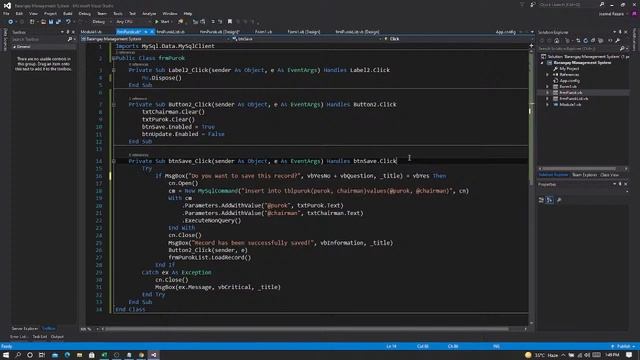Viewport: 640px width, 360px height.
Task: Pin the Toolbox panel with the pushpin
Action: (68, 32)
